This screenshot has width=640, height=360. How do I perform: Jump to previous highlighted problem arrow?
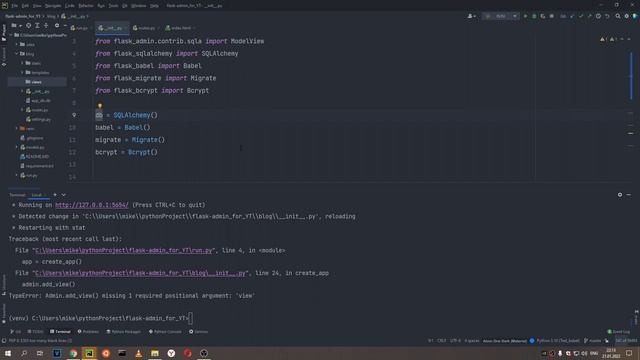622,39
